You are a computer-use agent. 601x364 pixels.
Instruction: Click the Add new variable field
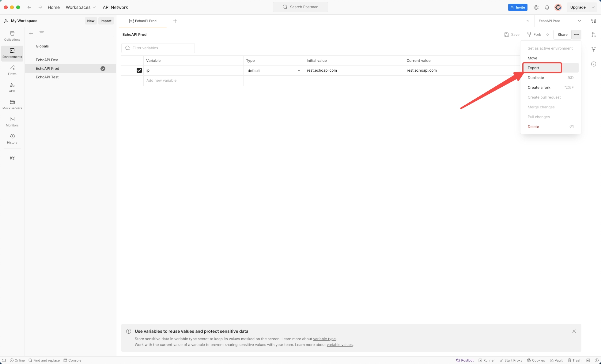[x=193, y=81]
